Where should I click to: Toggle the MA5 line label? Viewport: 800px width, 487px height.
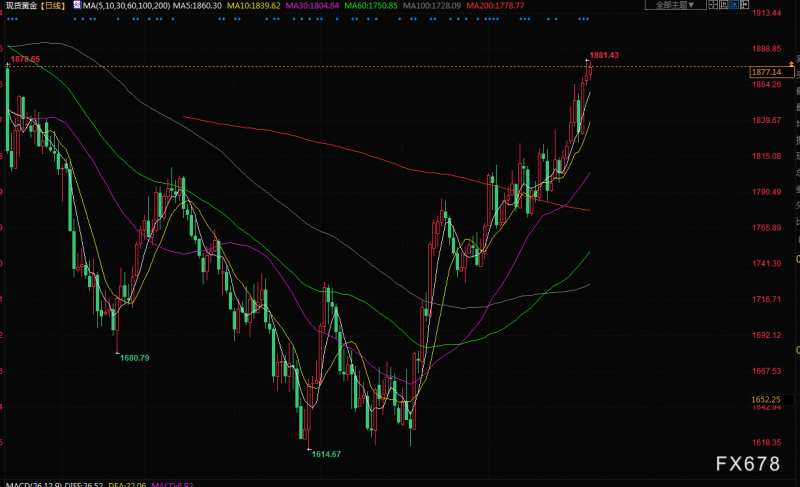[x=197, y=6]
